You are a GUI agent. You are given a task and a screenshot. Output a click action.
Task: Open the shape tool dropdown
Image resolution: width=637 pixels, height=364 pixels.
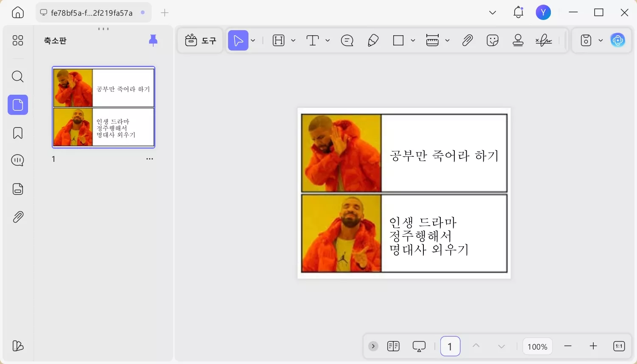pyautogui.click(x=414, y=40)
